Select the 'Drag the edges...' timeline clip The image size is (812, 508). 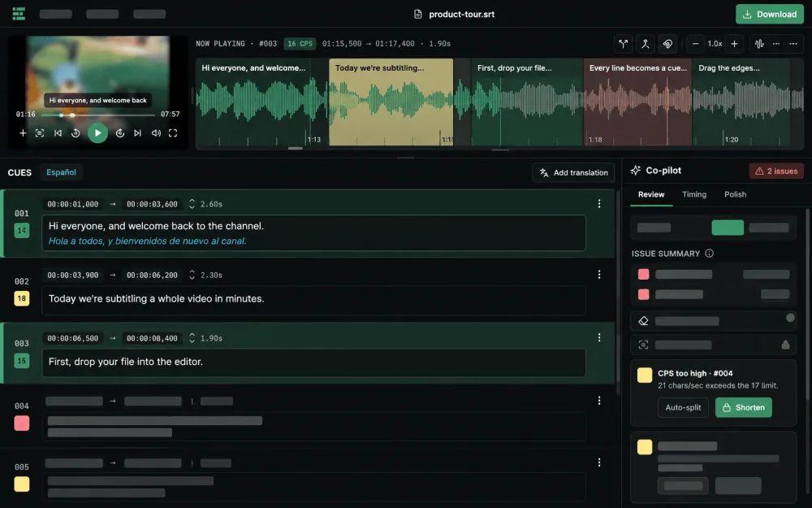point(741,102)
